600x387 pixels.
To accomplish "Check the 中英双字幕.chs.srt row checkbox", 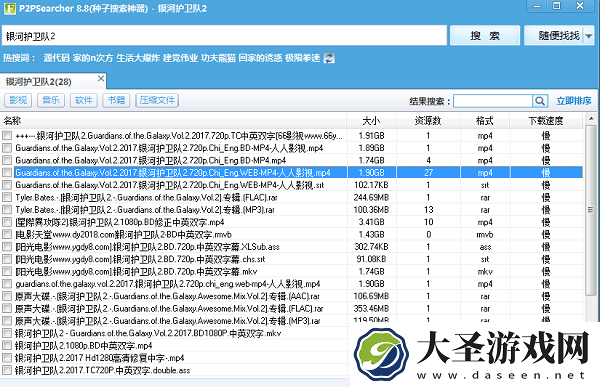I will tap(7, 259).
